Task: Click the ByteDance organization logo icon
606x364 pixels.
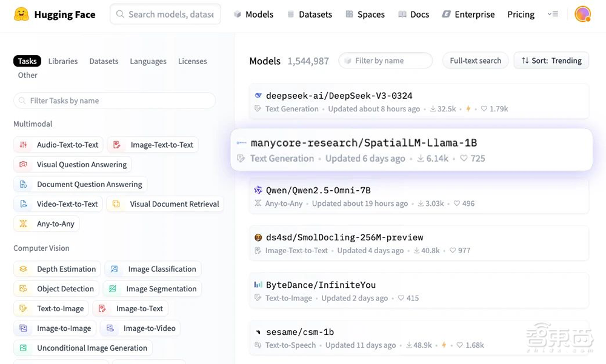Action: pyautogui.click(x=258, y=285)
